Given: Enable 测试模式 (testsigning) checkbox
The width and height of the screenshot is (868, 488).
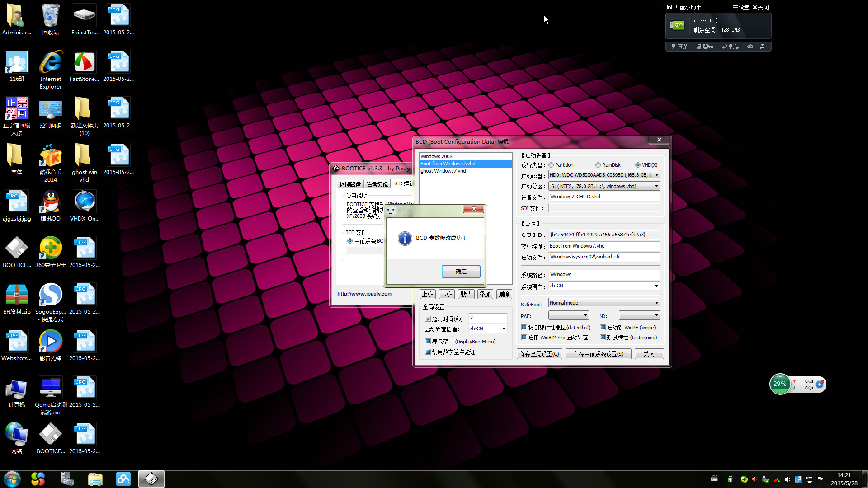Looking at the screenshot, I should 603,338.
